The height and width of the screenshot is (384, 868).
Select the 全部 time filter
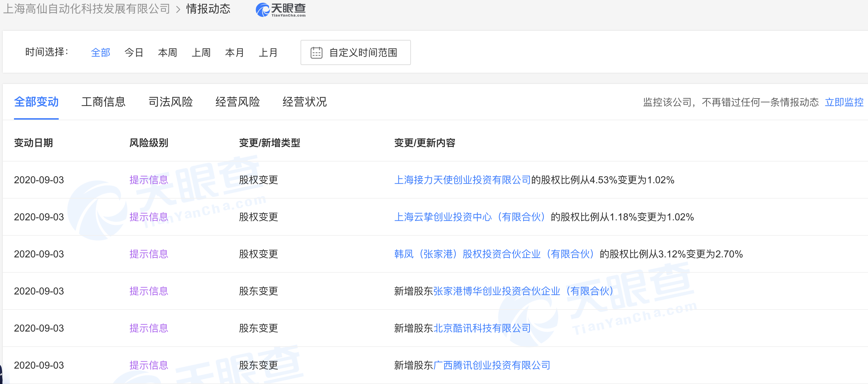100,53
